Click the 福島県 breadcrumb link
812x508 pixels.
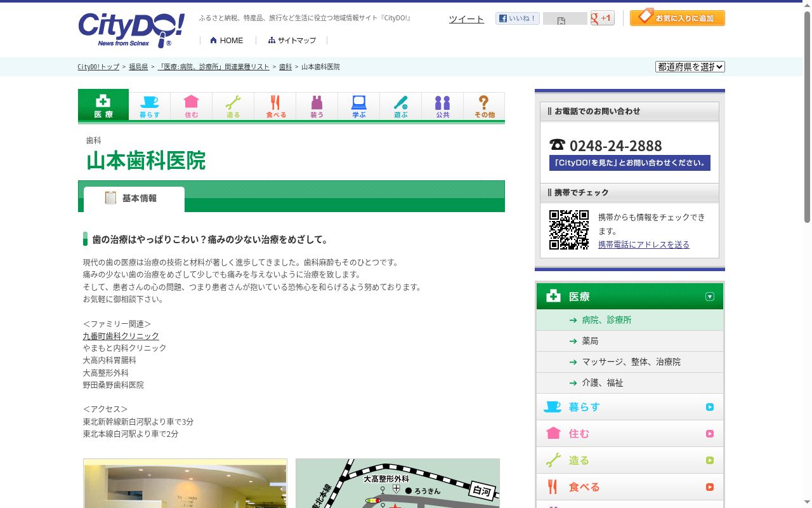138,67
